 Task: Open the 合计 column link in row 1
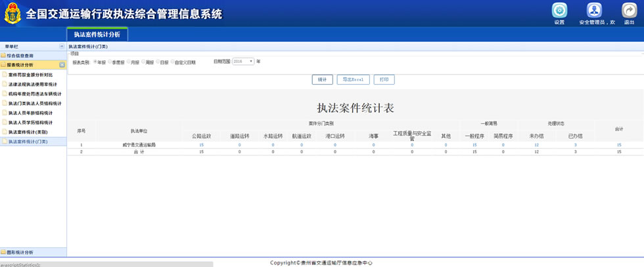tap(619, 145)
